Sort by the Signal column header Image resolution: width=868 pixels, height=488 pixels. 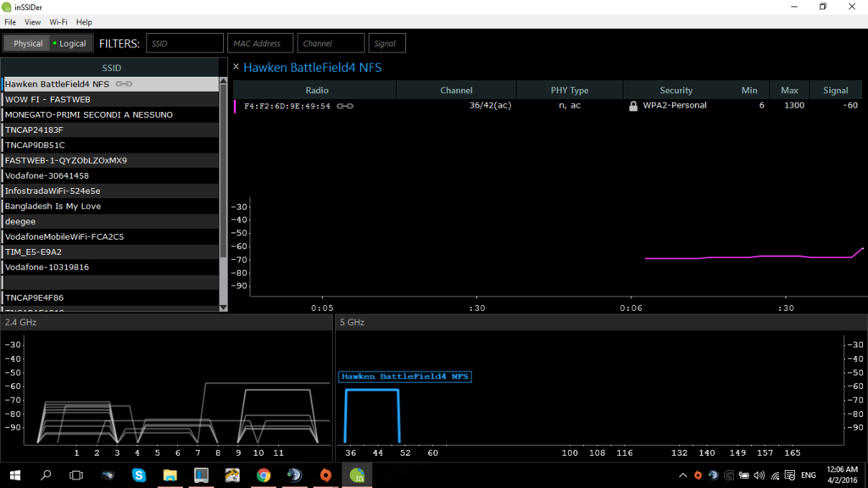coord(835,90)
